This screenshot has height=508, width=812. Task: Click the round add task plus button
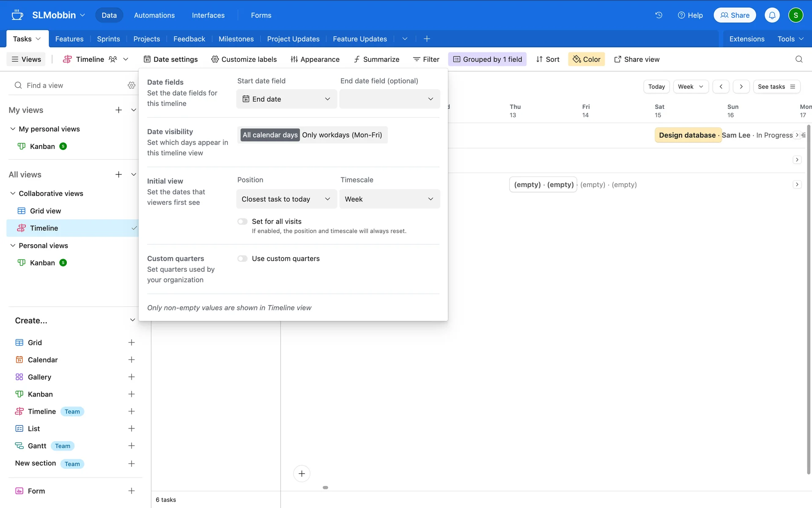click(x=302, y=473)
